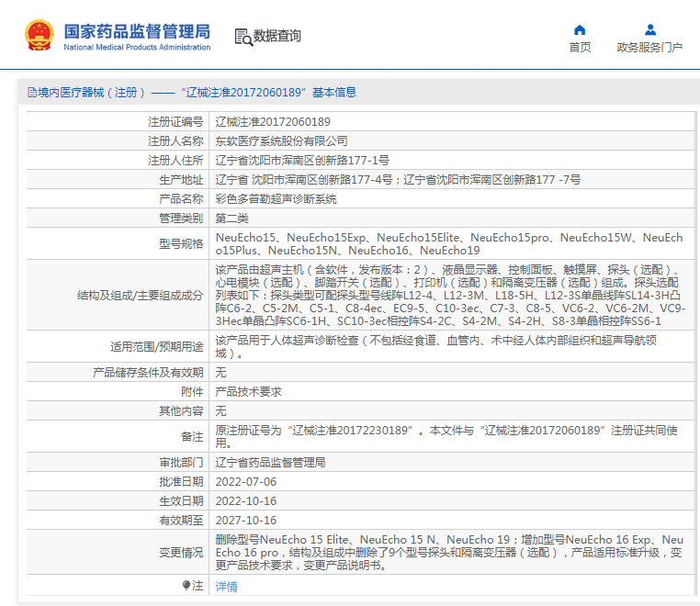Click 国家药品监督管理局 site title
Viewport: 700px width, 606px height.
[137, 32]
